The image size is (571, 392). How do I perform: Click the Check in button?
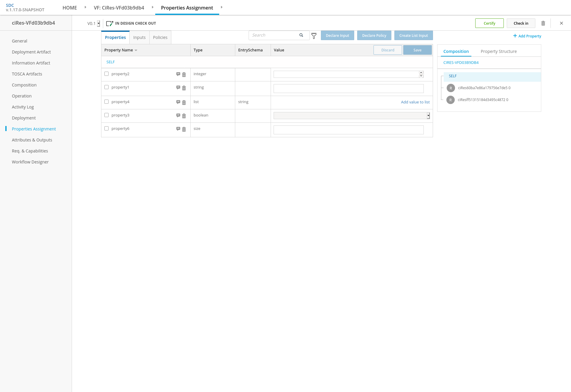(x=521, y=23)
